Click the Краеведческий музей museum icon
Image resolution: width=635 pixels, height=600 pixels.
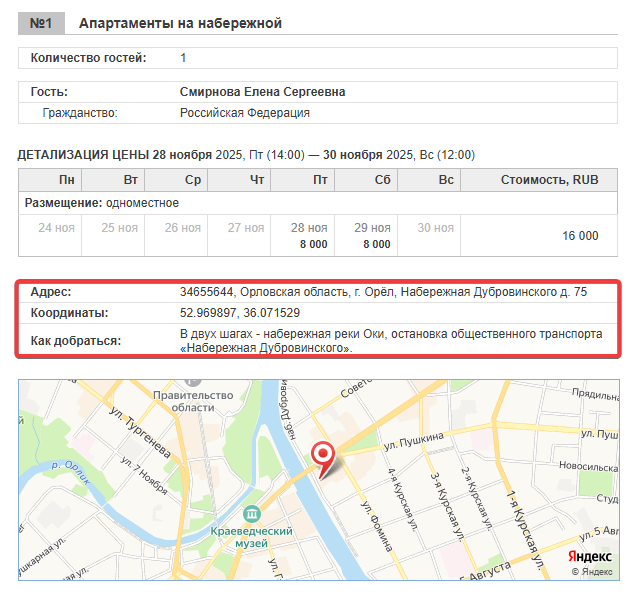(251, 514)
